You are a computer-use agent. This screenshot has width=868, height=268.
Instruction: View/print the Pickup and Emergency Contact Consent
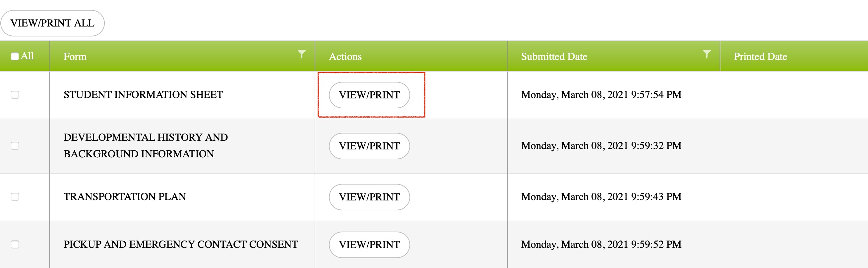click(x=369, y=245)
